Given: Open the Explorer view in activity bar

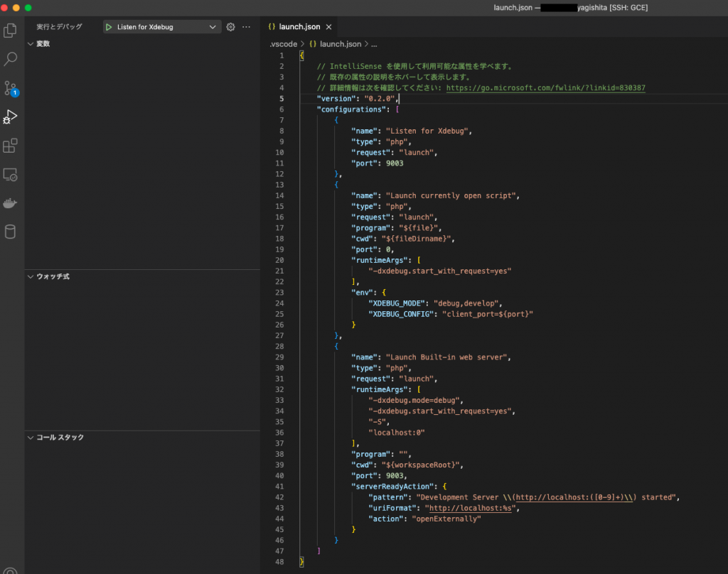Looking at the screenshot, I should click(x=11, y=31).
